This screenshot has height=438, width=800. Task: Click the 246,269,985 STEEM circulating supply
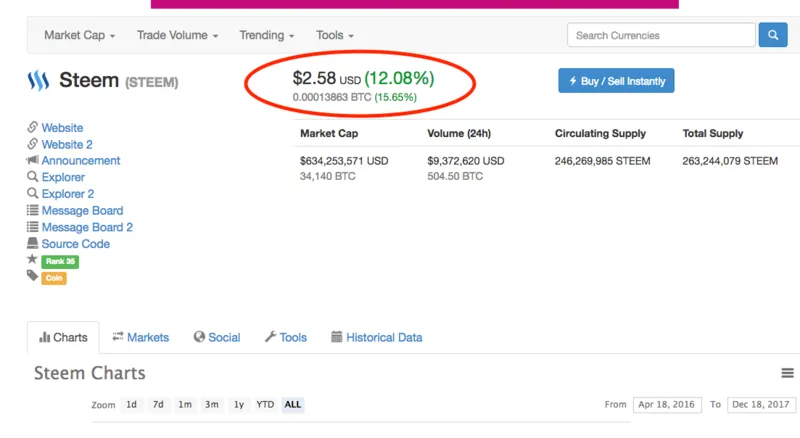point(603,161)
